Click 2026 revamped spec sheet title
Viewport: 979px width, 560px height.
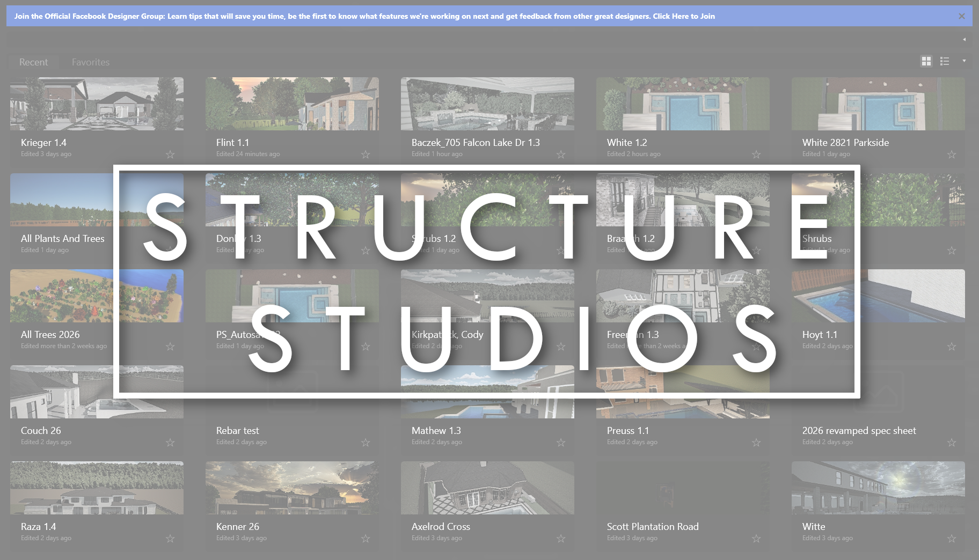(859, 431)
